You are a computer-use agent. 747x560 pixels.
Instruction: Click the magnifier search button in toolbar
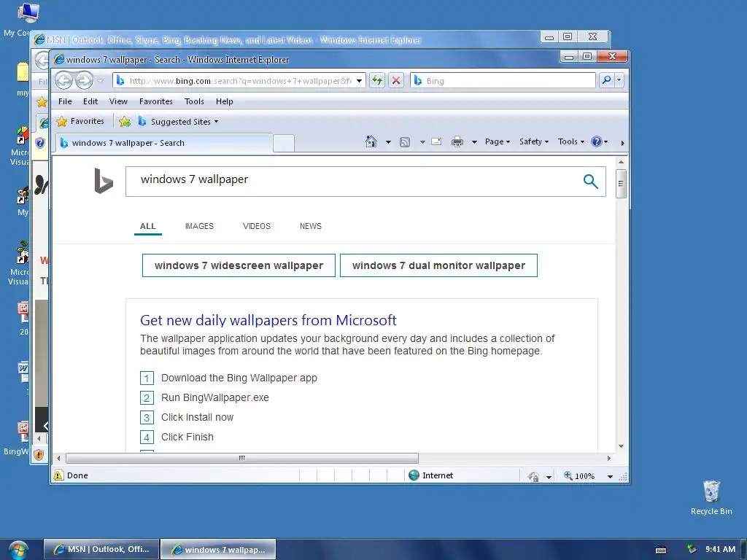pyautogui.click(x=606, y=80)
